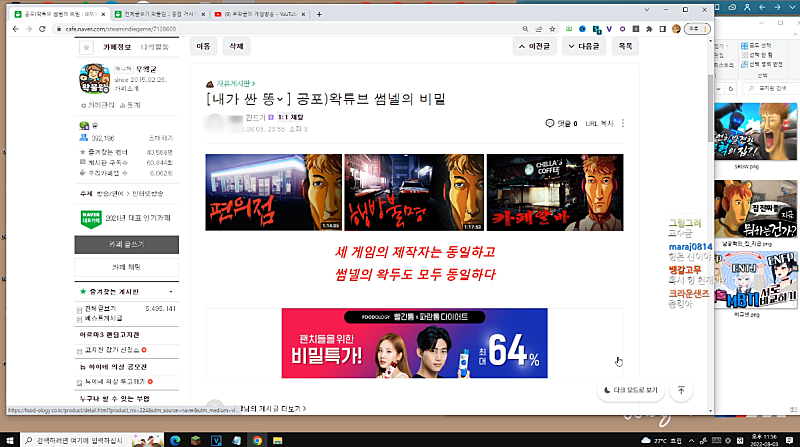
Task: Open File Explorer from the taskbar
Action: 278,440
